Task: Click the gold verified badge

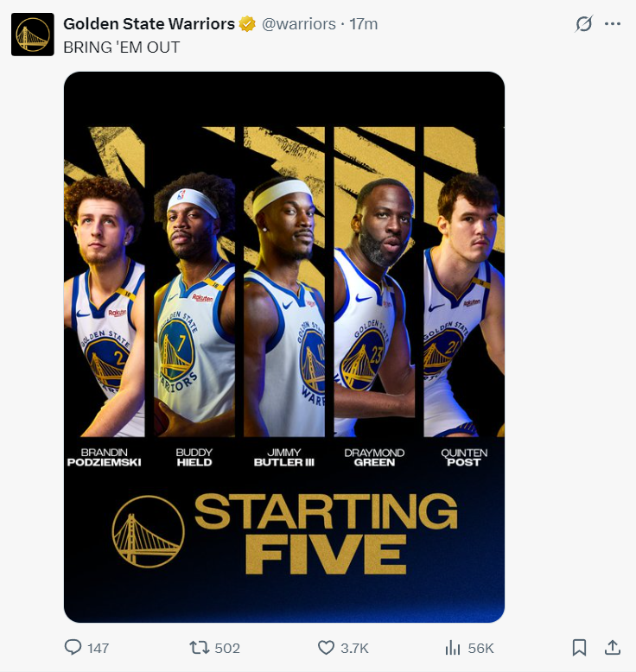Action: (x=247, y=24)
